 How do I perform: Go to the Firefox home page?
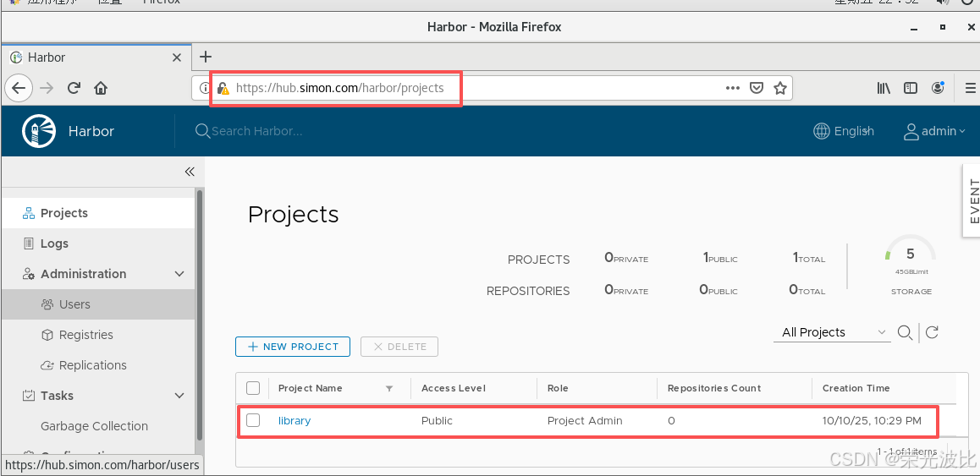click(x=101, y=88)
